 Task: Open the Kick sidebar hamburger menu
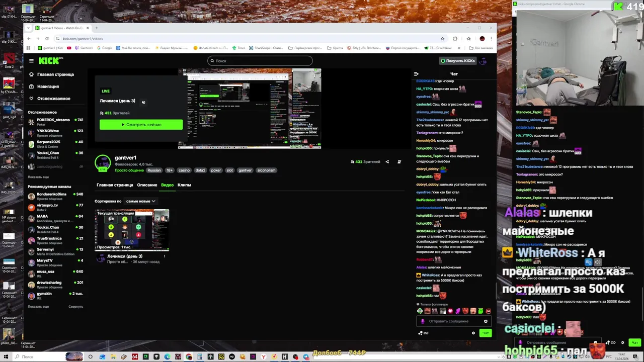tap(31, 61)
